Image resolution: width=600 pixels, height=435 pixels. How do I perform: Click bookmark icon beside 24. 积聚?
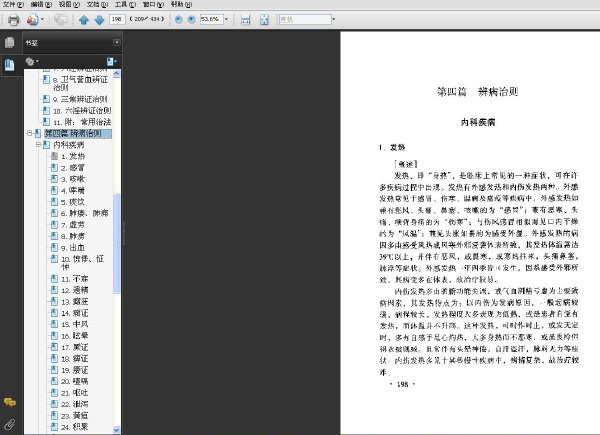click(54, 427)
